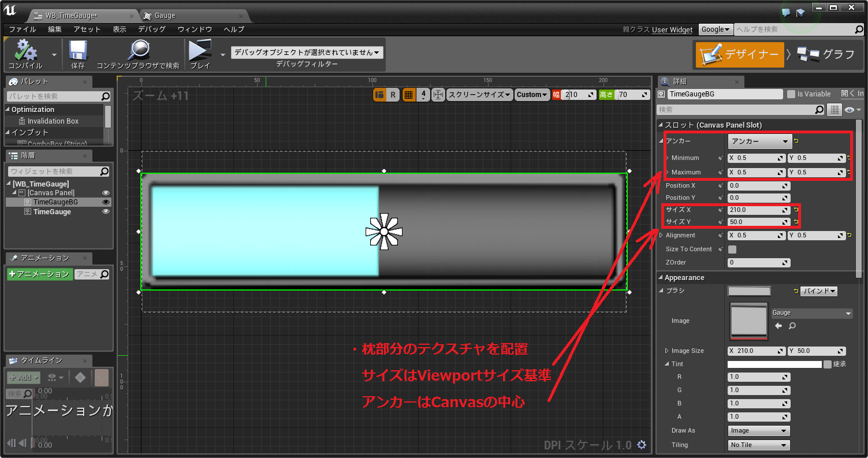
Task: Open the Screen Size dropdown in designer
Action: click(480, 95)
